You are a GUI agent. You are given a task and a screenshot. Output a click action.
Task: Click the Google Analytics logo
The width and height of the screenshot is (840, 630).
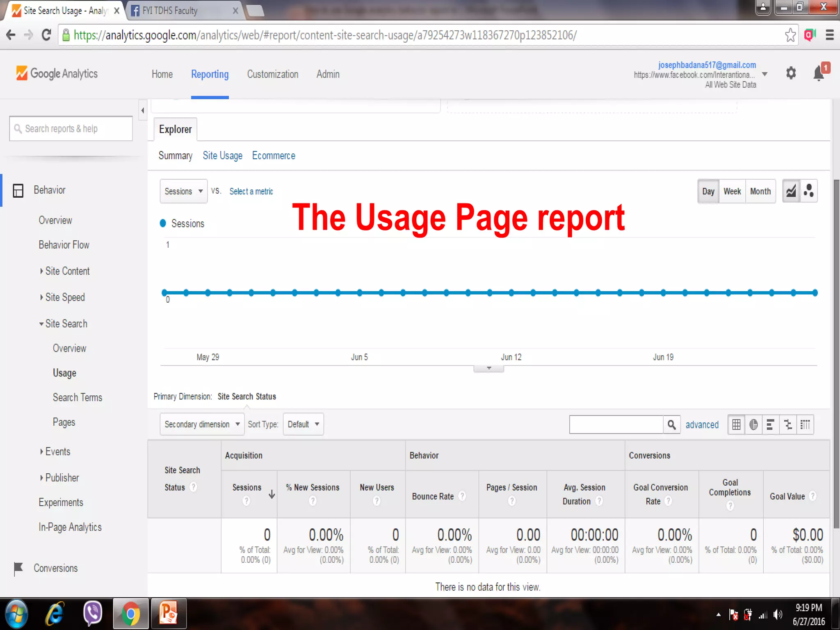57,73
